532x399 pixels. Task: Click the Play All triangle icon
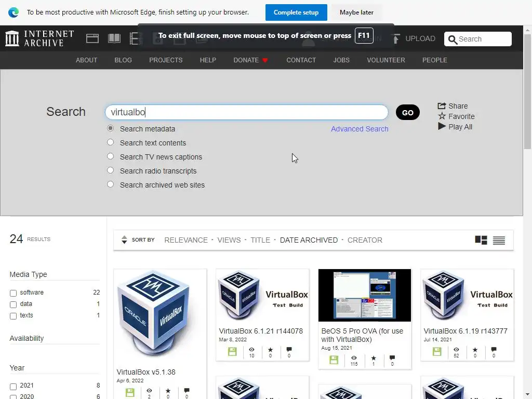(x=442, y=127)
